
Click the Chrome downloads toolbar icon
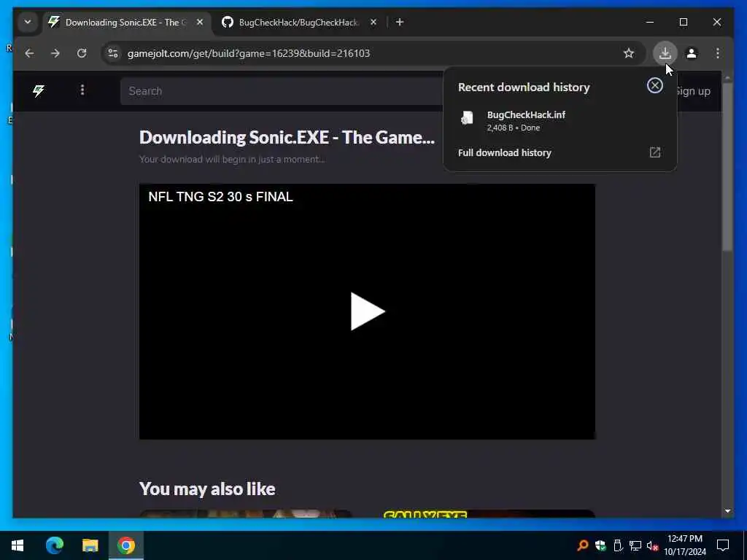[x=665, y=53]
